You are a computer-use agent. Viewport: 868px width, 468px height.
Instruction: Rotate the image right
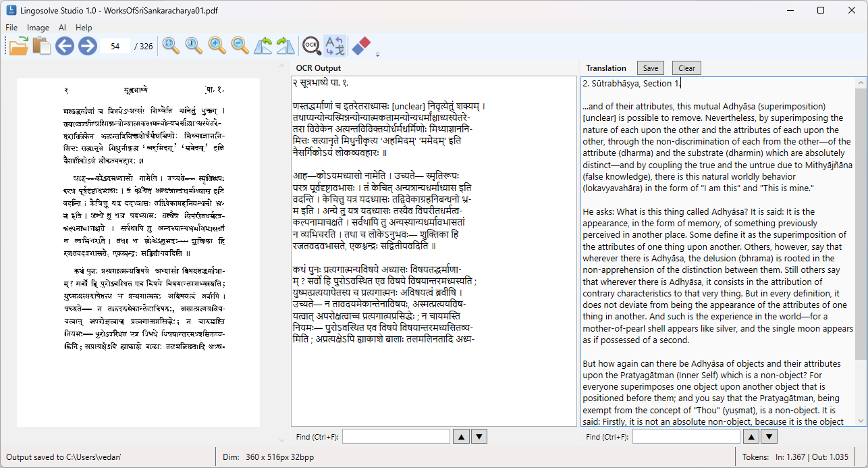[x=286, y=46]
